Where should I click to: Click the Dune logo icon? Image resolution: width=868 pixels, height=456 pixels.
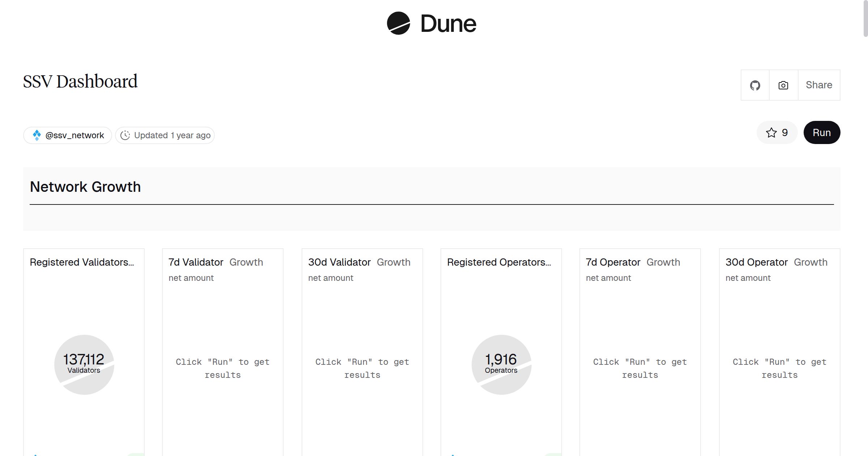[x=398, y=24]
